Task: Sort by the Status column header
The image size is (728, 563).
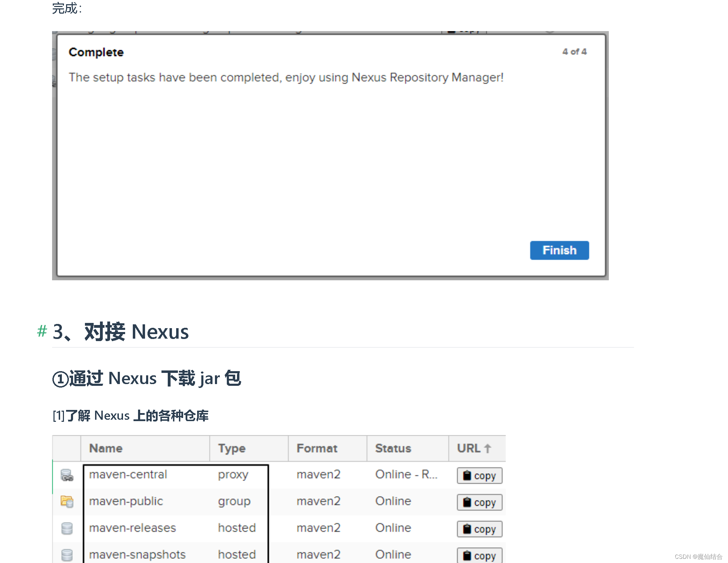Action: pyautogui.click(x=408, y=448)
